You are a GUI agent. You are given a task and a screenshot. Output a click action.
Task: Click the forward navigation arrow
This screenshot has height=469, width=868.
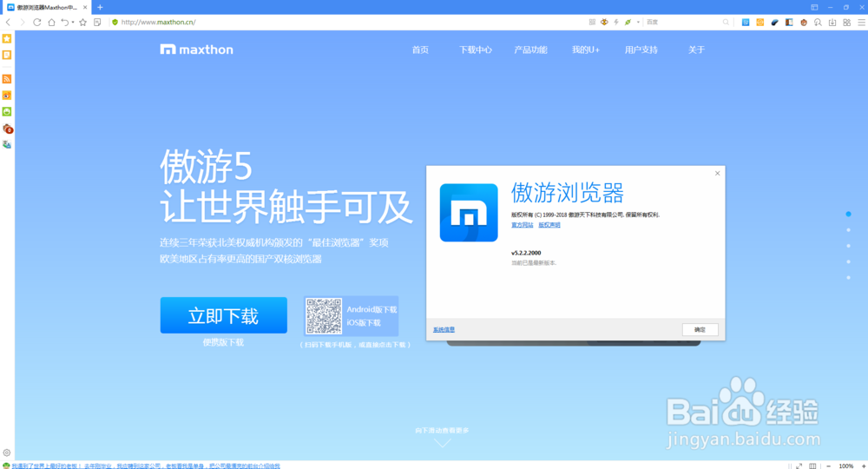pyautogui.click(x=23, y=23)
